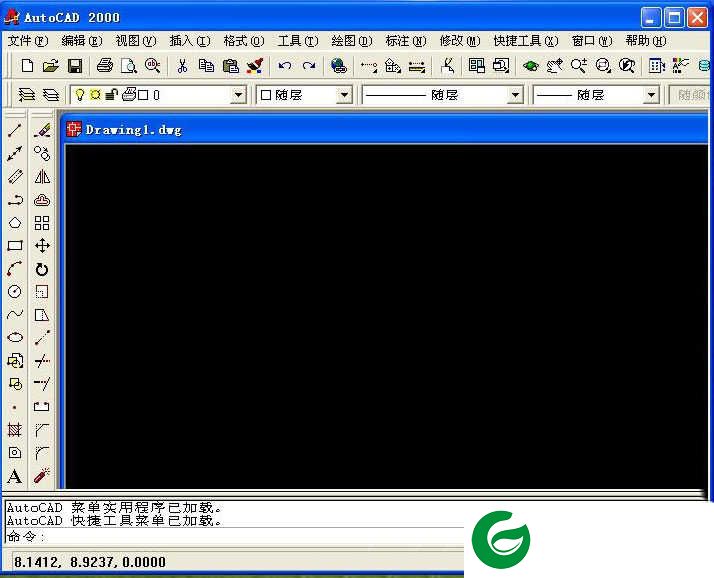Click the Zoom Realtime magnifier
Image resolution: width=714 pixels, height=578 pixels.
(579, 66)
